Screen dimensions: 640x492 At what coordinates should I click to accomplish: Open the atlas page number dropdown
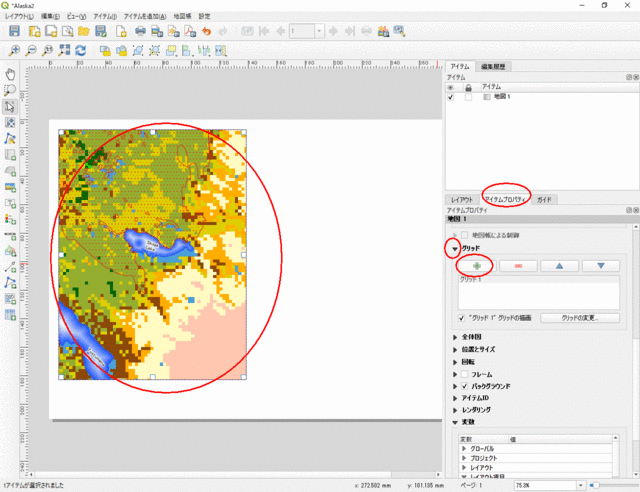coord(319,31)
